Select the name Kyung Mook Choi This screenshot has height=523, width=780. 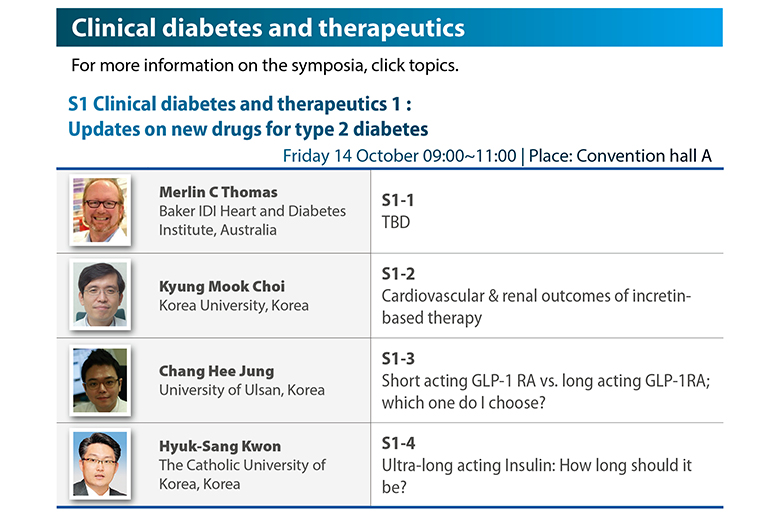[x=222, y=287]
